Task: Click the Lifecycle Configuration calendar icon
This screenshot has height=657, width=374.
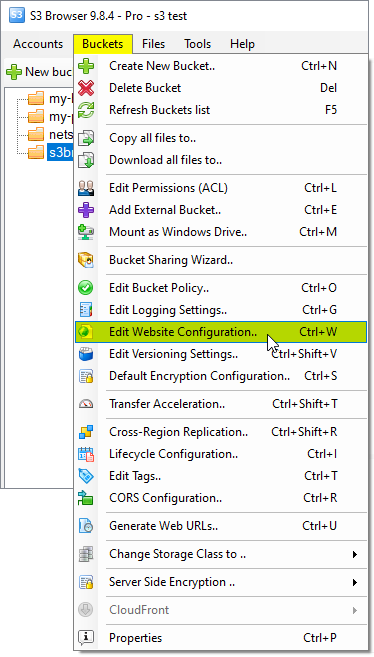Action: coord(86,454)
